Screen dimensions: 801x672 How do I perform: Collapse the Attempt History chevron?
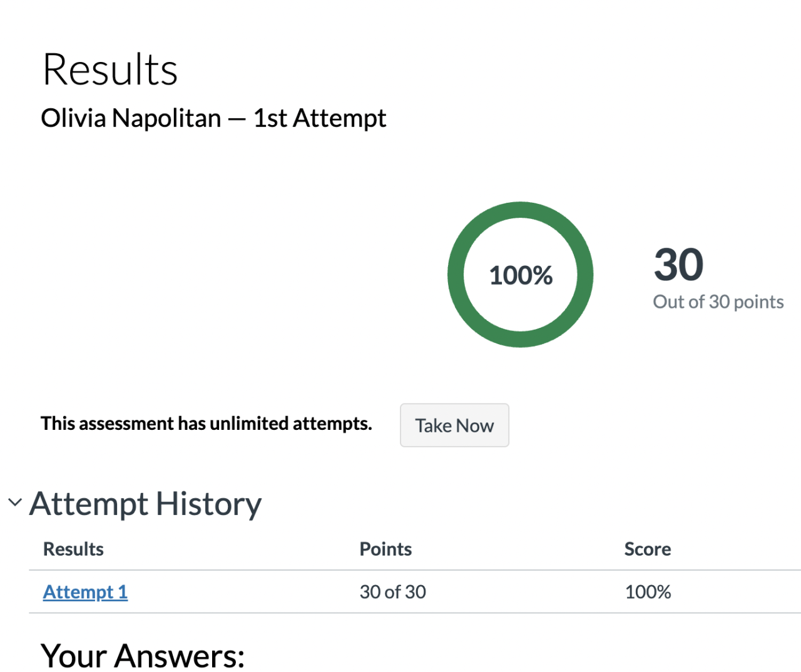tap(15, 502)
